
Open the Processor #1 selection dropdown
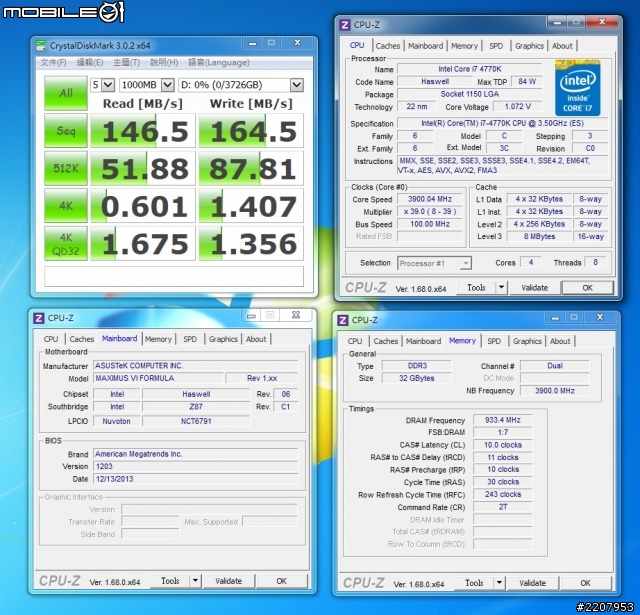[x=434, y=263]
